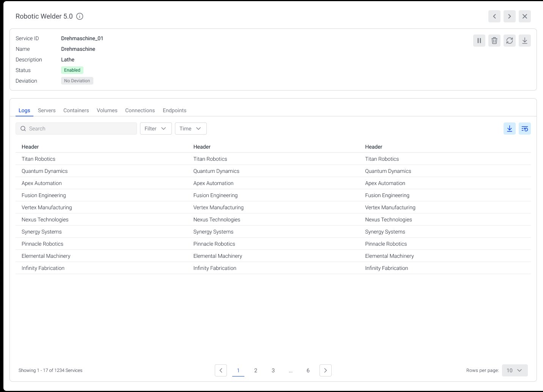
Task: Pause the service with the pause icon
Action: coord(479,41)
